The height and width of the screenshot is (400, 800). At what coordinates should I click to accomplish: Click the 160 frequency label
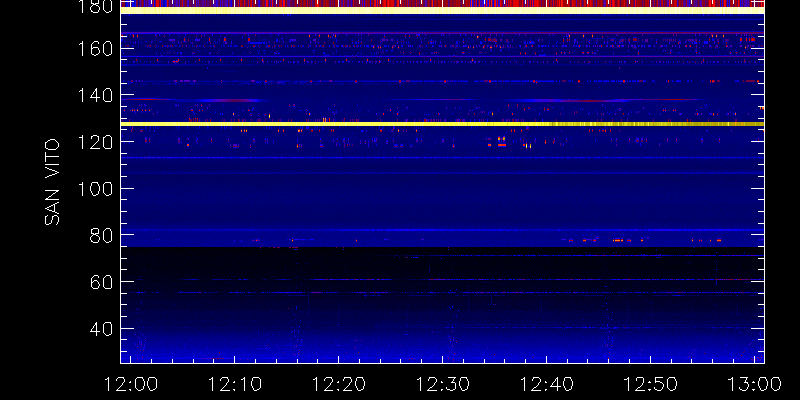click(95, 49)
